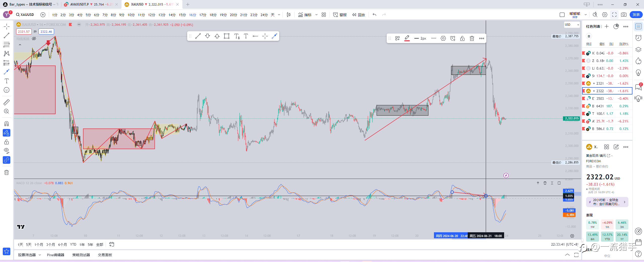Open quick search lightning icon

[595, 15]
